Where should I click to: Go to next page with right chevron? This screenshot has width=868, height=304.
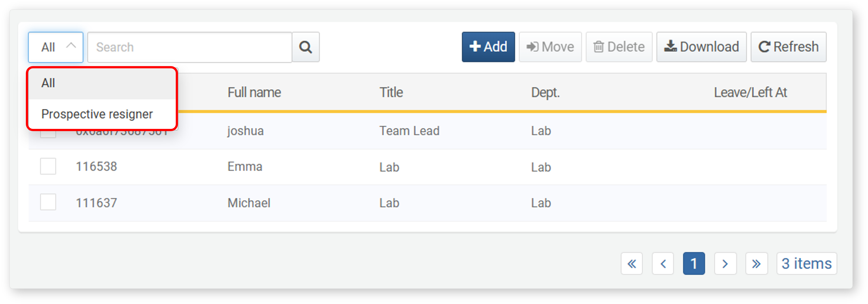pos(725,263)
